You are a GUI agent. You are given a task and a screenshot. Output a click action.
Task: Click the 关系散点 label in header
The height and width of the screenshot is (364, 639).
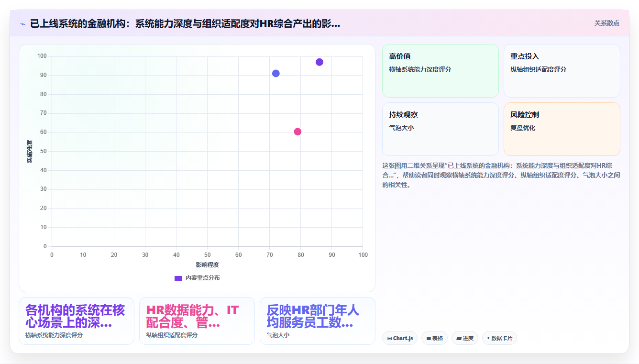point(606,23)
